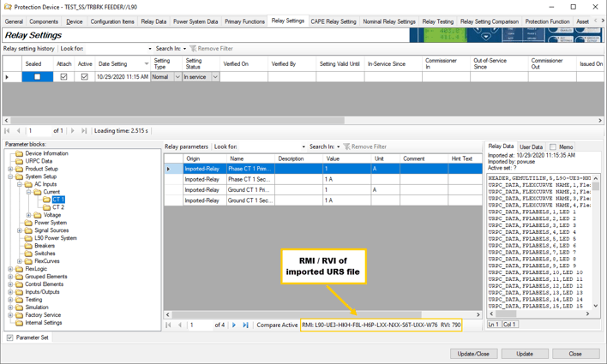
Task: Select the Device Information folder
Action: (x=46, y=153)
